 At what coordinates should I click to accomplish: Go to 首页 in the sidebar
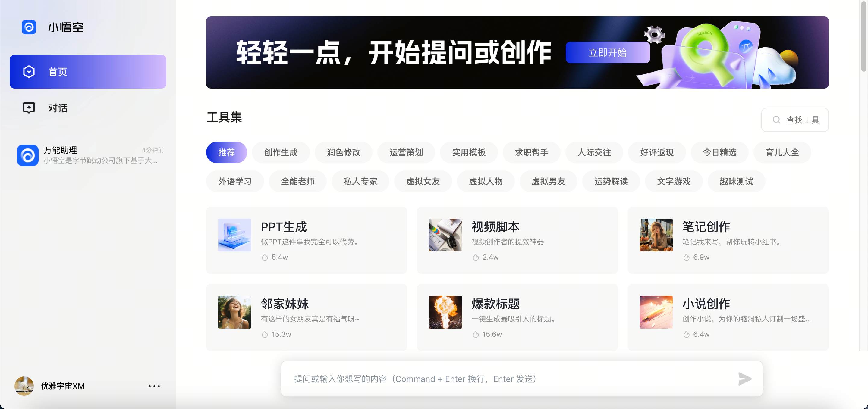point(88,72)
